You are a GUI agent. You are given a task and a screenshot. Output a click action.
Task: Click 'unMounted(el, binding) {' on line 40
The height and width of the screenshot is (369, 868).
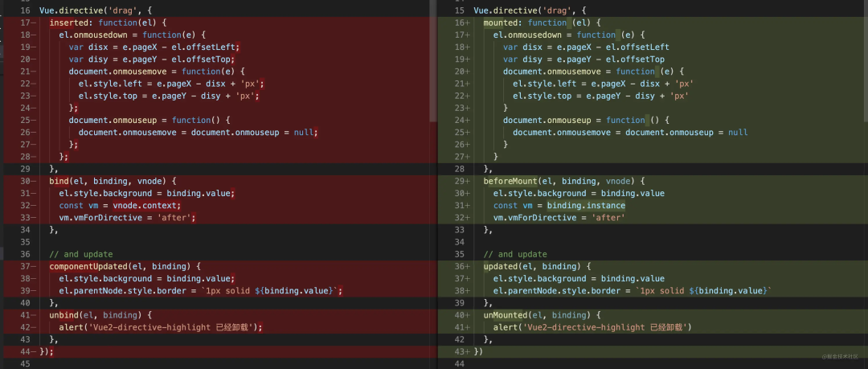tap(542, 315)
